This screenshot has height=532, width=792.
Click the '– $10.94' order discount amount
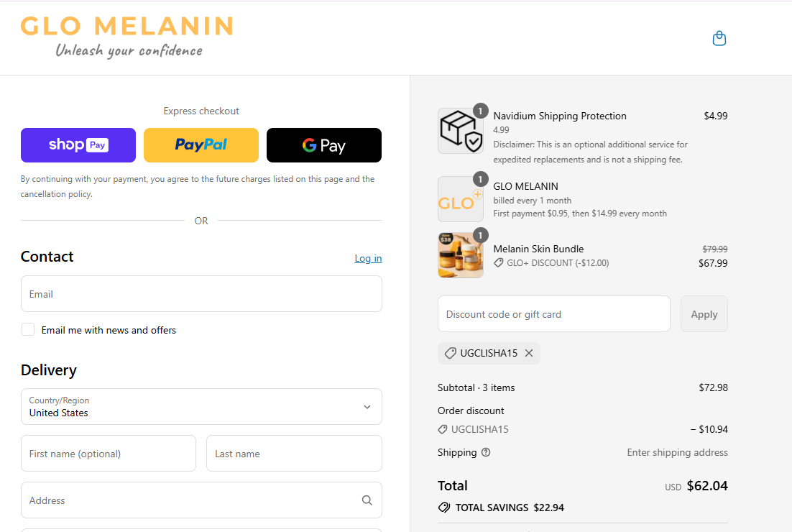[709, 429]
